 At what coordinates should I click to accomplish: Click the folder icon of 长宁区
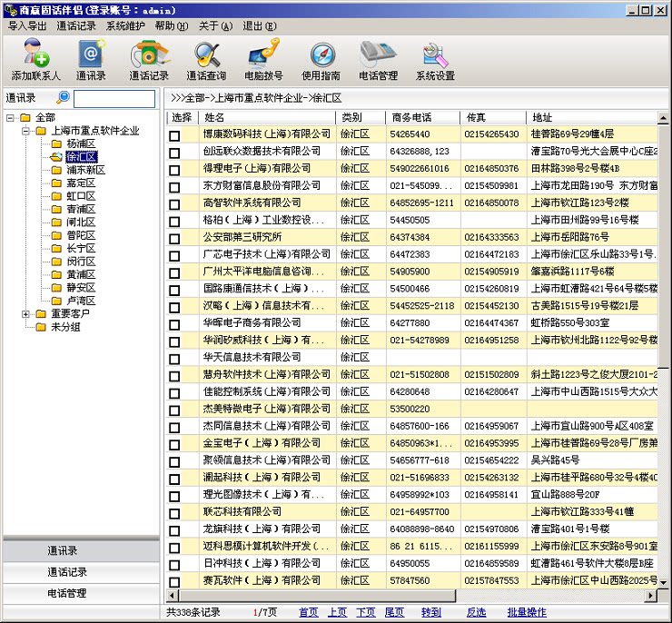tap(56, 249)
